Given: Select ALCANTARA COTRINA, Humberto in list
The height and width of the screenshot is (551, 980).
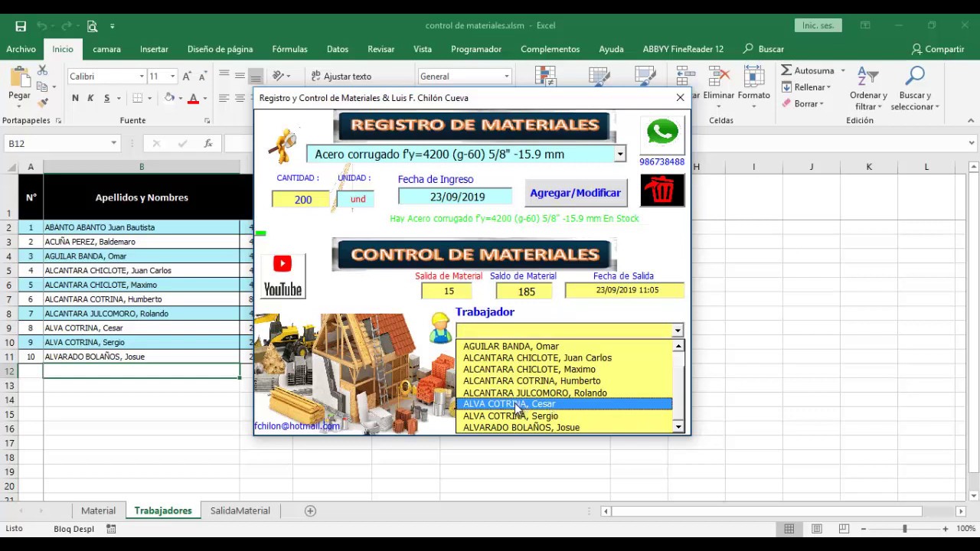Looking at the screenshot, I should tap(564, 380).
